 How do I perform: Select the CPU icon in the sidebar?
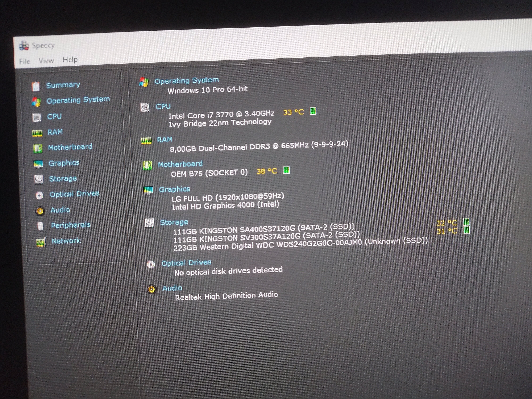[37, 118]
